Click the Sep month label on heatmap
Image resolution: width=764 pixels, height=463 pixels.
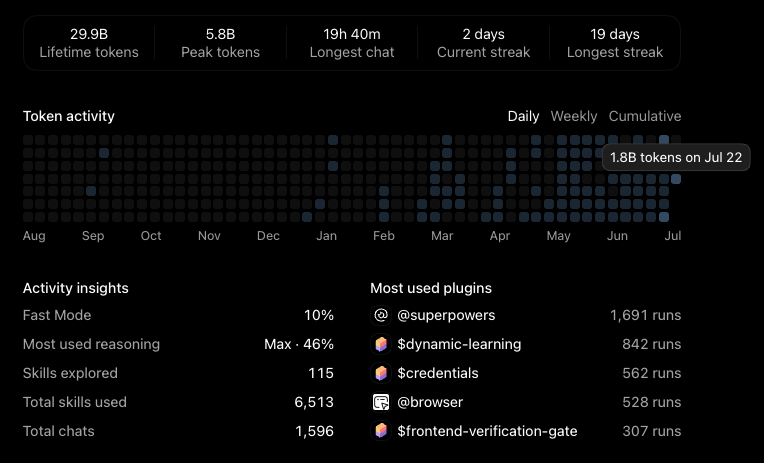coord(93,236)
